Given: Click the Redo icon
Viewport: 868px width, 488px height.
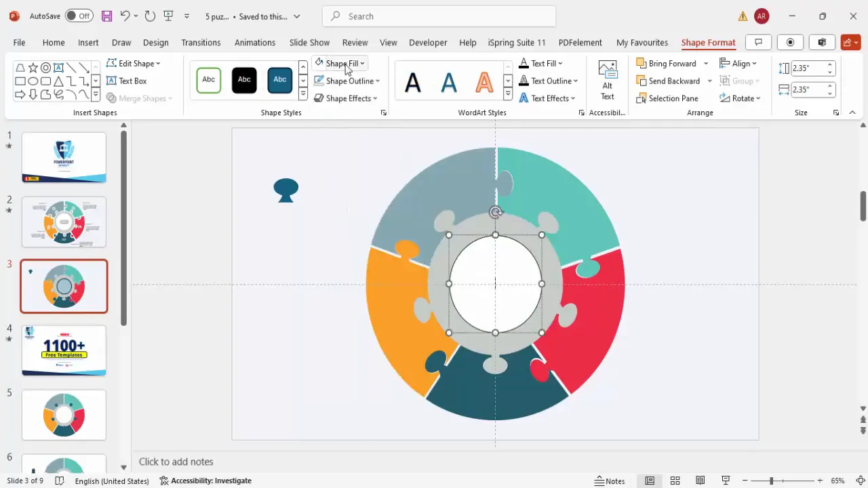Looking at the screenshot, I should [x=150, y=16].
